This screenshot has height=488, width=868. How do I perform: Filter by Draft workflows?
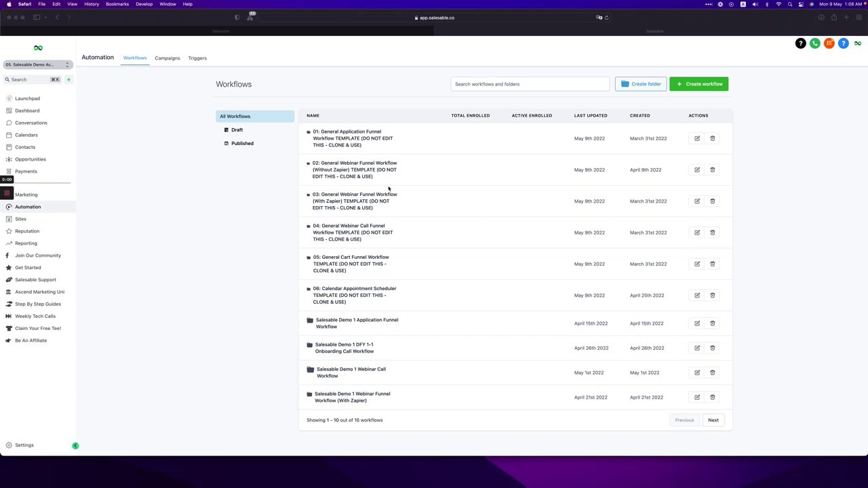tap(237, 130)
